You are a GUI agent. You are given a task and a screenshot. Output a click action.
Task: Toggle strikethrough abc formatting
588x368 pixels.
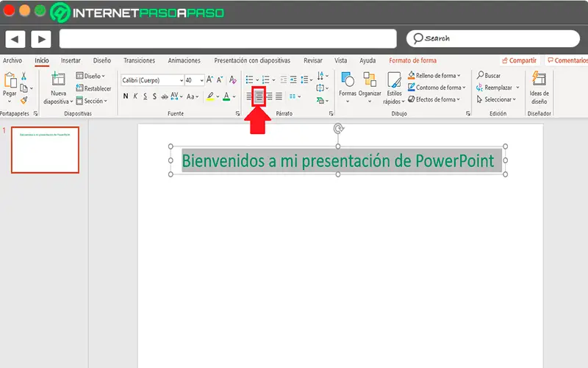coord(164,96)
